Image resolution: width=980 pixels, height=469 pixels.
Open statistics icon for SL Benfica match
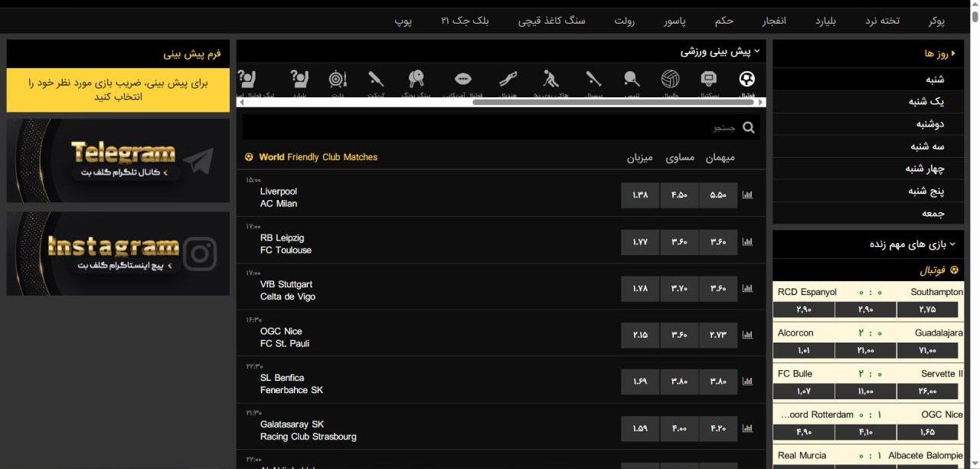[747, 382]
